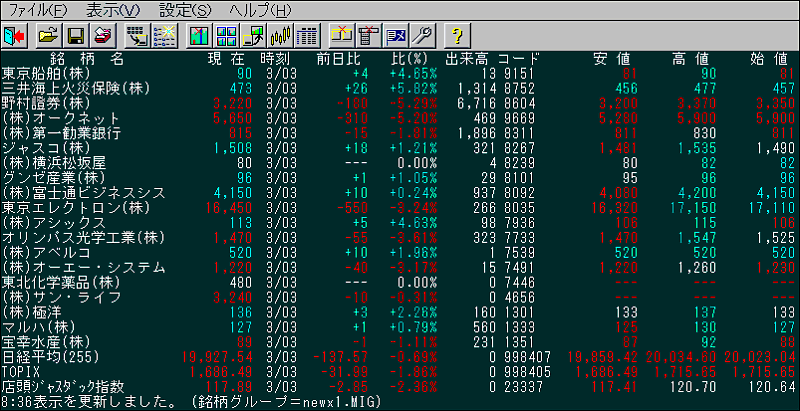Click the table column icon with red X

369,36
